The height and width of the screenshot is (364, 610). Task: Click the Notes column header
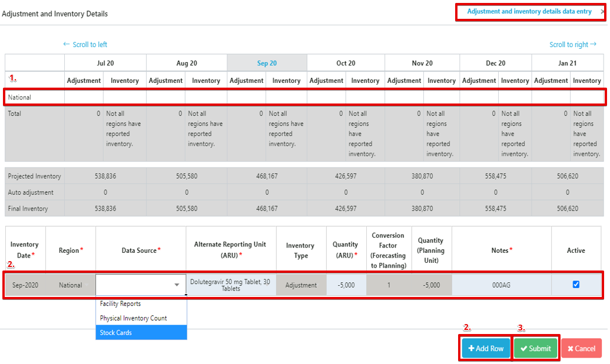502,250
